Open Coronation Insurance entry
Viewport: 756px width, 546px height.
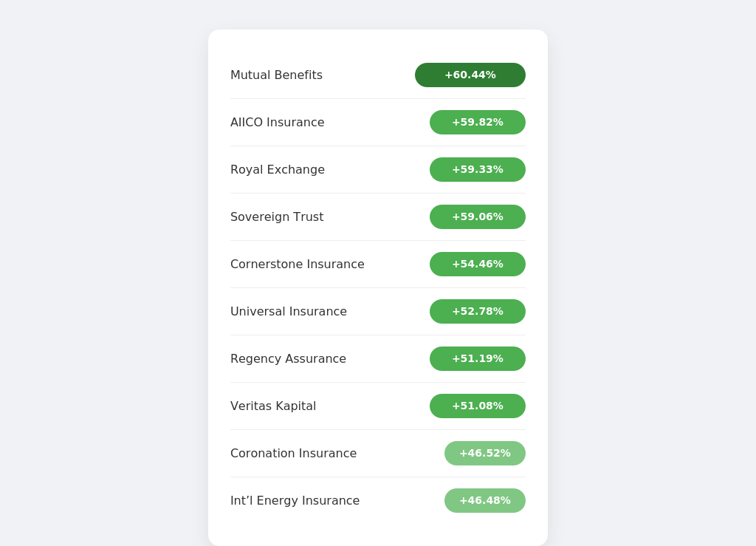[294, 454]
